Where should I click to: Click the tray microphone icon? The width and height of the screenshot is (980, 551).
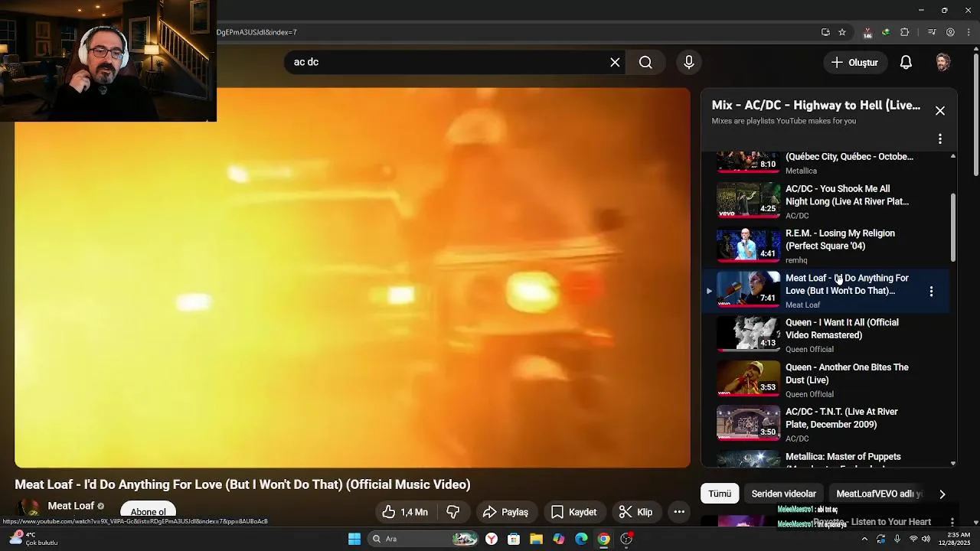[897, 539]
